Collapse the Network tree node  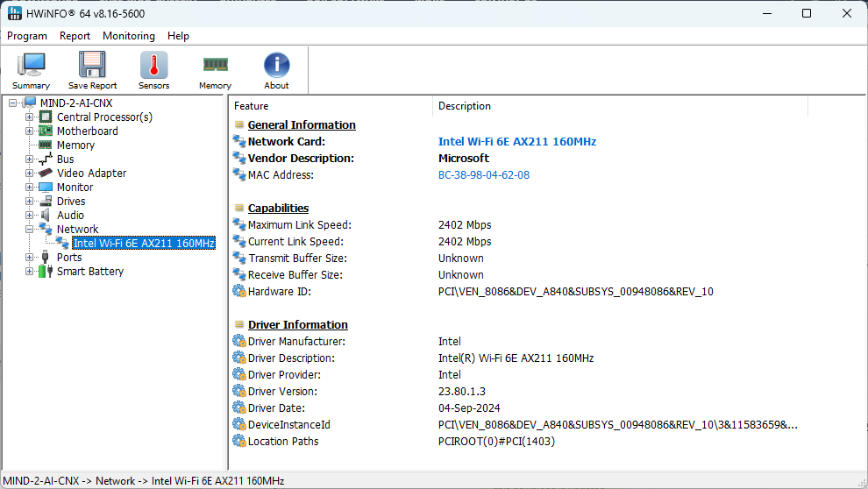pos(29,229)
